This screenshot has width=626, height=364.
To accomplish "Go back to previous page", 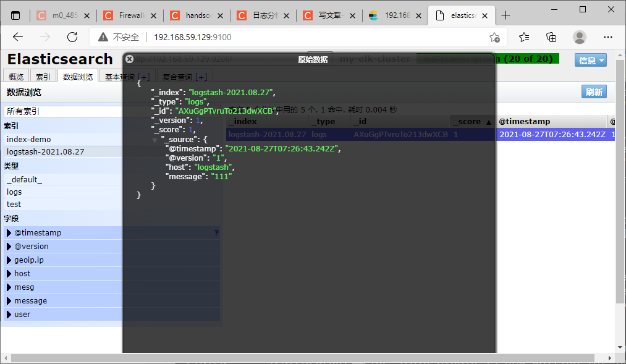I will (x=18, y=37).
